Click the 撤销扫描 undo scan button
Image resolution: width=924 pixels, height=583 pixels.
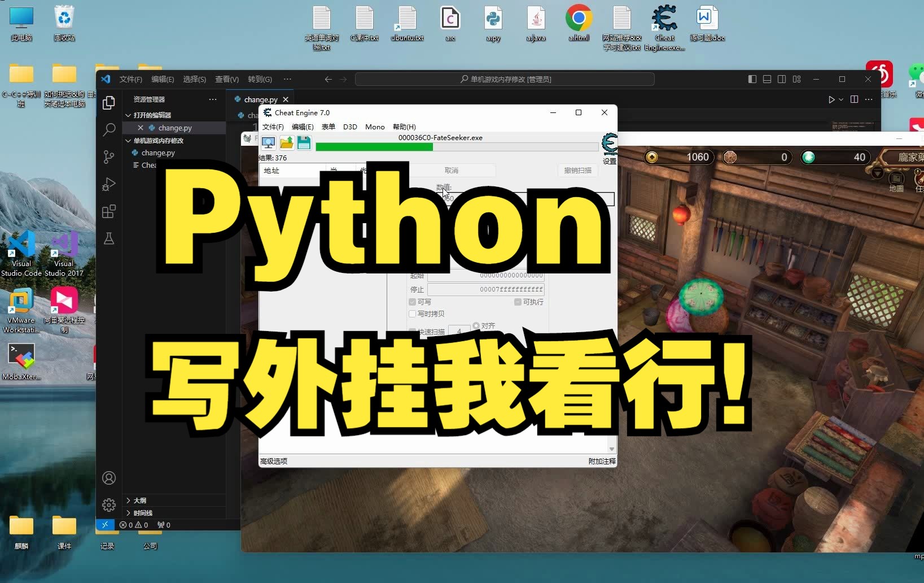[577, 170]
